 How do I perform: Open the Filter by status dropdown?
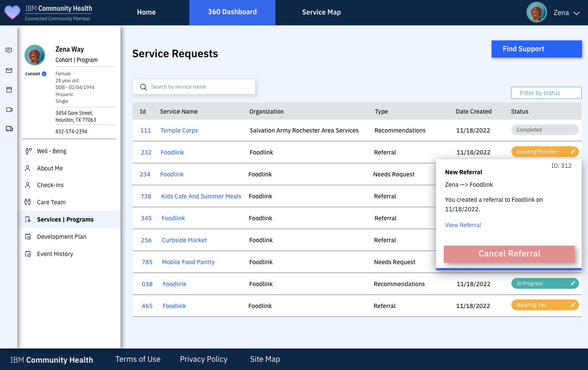[x=546, y=93]
